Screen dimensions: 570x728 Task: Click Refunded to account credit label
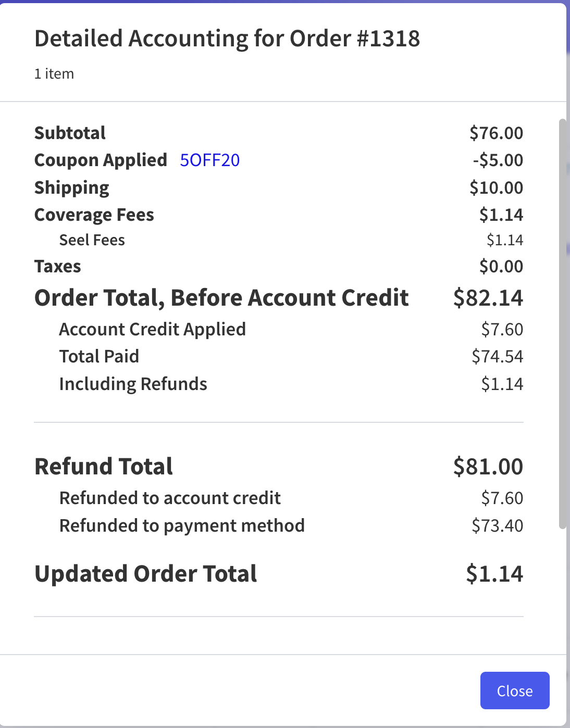(170, 498)
